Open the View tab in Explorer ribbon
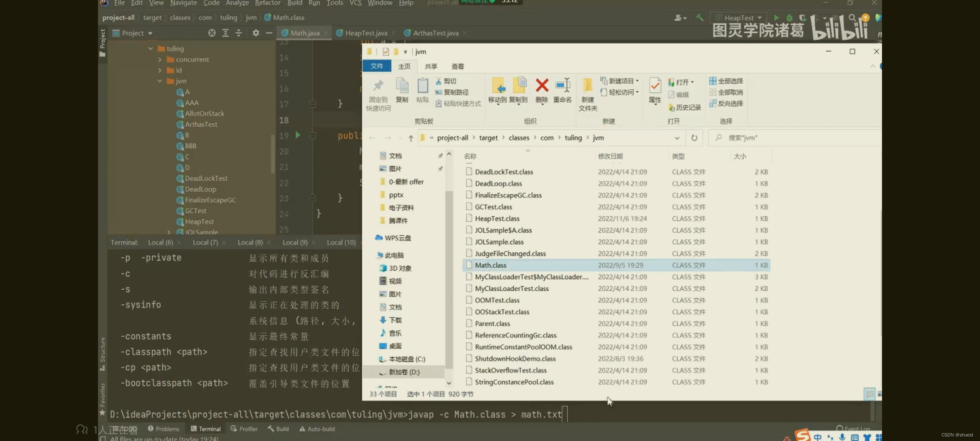Screen dimensions: 980x441 click(457, 66)
